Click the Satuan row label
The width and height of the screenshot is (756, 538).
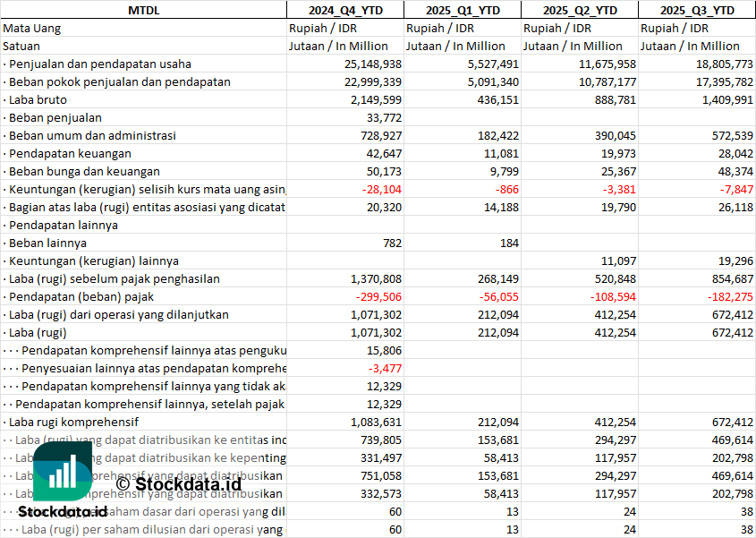click(21, 46)
